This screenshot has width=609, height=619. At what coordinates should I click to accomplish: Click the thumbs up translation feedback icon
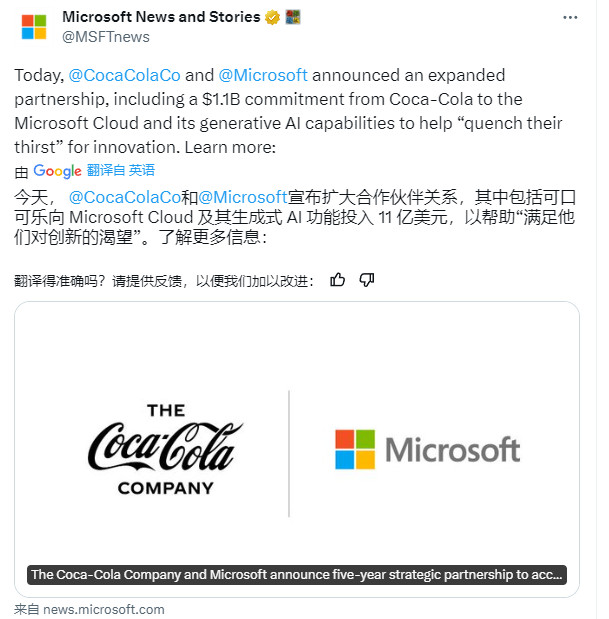[x=338, y=280]
